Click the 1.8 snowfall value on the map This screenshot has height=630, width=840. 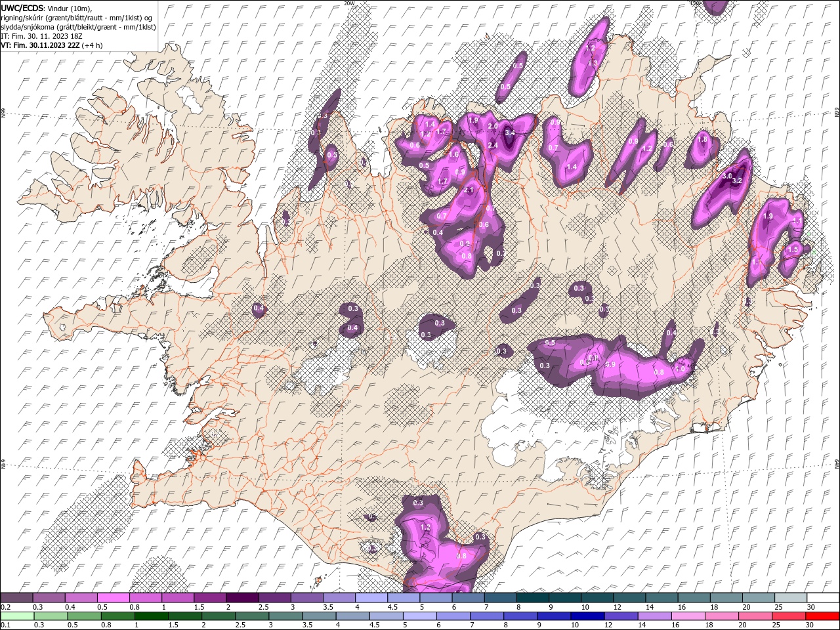pos(703,140)
